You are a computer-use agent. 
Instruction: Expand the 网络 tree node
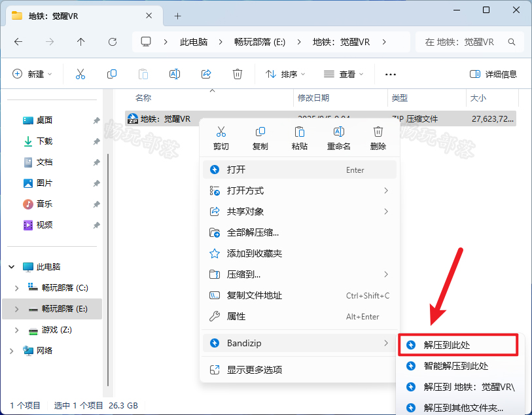(12, 351)
